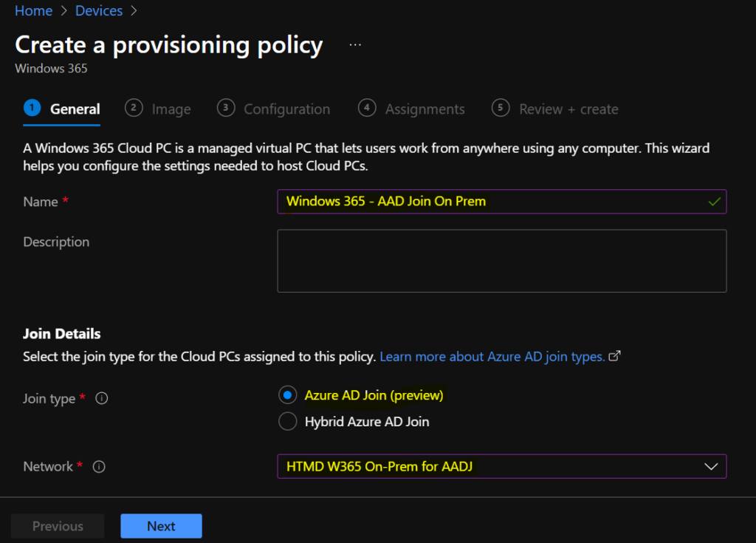Click the Azure AD Join (preview) label text
Viewport: 756px width, 543px height.
(x=374, y=395)
